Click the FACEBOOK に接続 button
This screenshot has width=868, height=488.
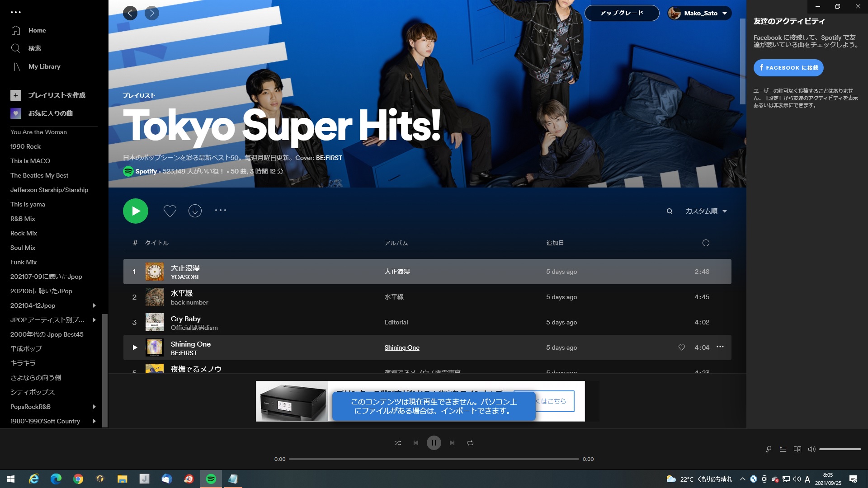[x=788, y=67]
